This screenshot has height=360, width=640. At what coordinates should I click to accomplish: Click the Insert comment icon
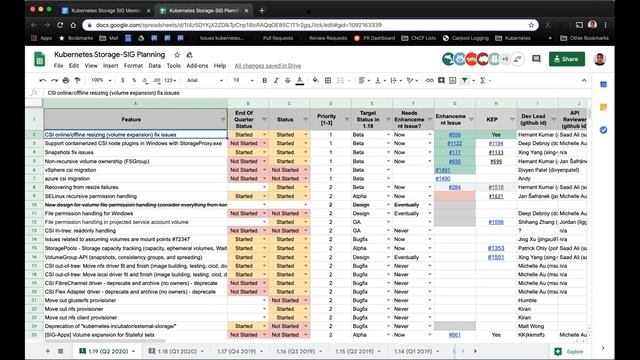pyautogui.click(x=441, y=80)
